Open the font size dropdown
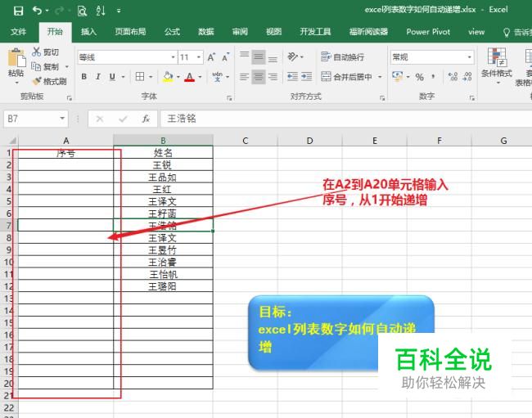The image size is (532, 418). click(x=199, y=57)
